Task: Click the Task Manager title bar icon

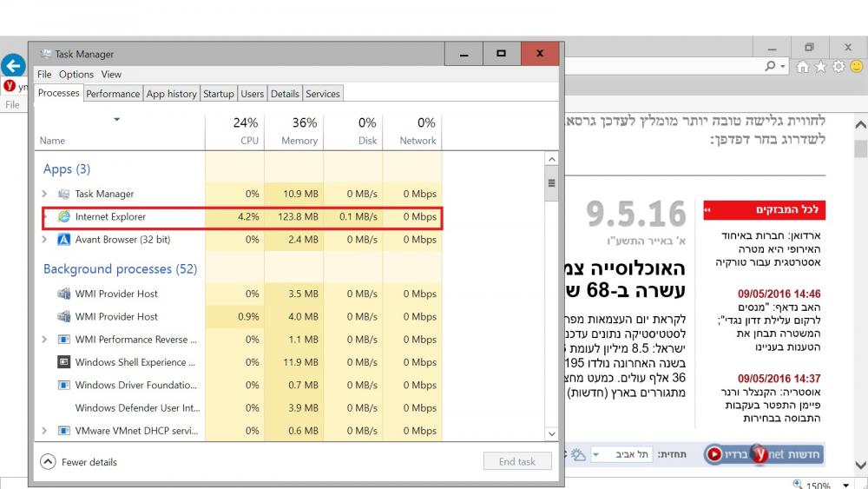Action: click(x=45, y=54)
